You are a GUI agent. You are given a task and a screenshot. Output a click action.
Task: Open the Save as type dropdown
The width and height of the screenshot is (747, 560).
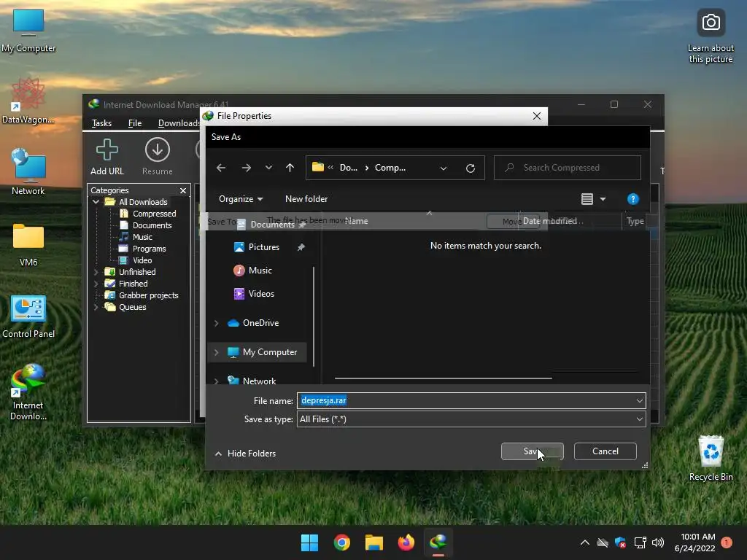[639, 419]
